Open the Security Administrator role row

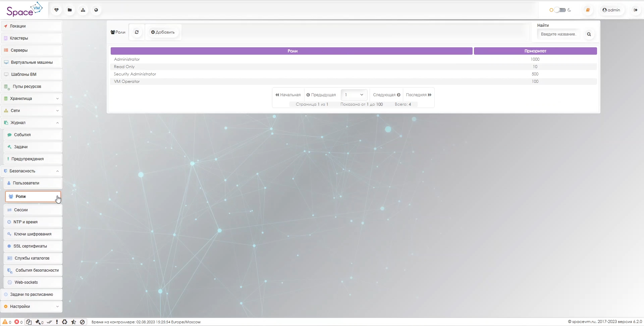pyautogui.click(x=354, y=74)
